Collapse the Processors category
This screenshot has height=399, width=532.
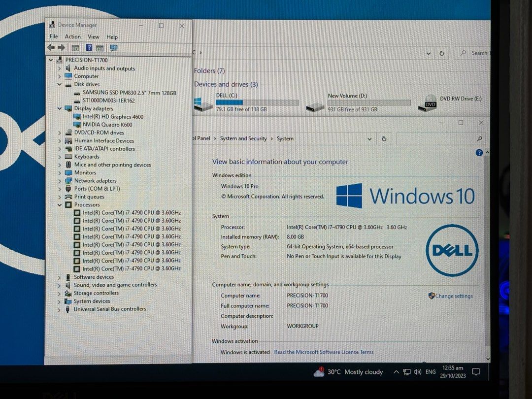(x=60, y=204)
